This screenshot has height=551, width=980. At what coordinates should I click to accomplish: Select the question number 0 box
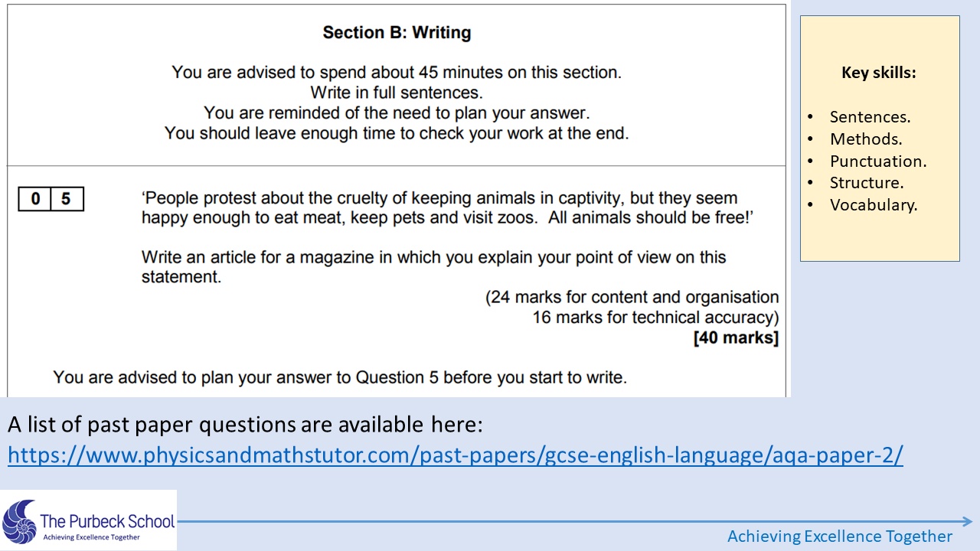click(x=35, y=199)
